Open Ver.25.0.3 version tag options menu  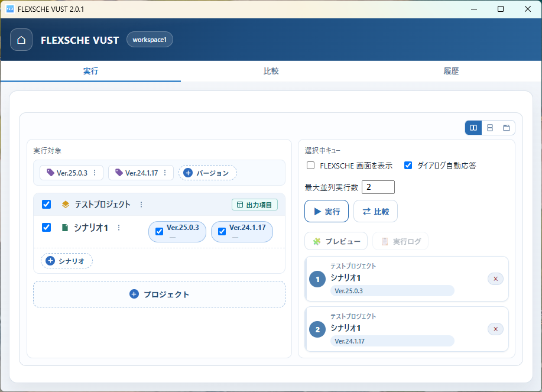tap(95, 173)
